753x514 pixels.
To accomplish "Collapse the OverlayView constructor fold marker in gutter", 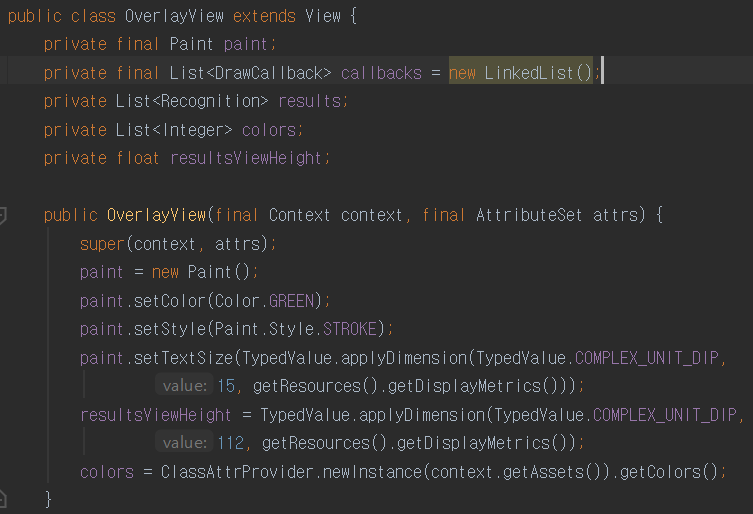I will click(2, 216).
